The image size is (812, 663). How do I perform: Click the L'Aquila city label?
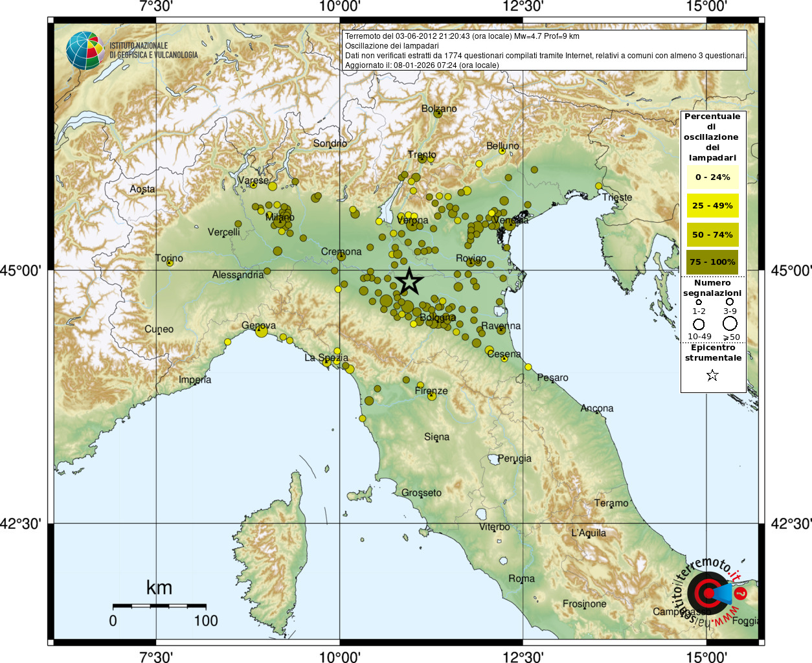click(x=589, y=533)
